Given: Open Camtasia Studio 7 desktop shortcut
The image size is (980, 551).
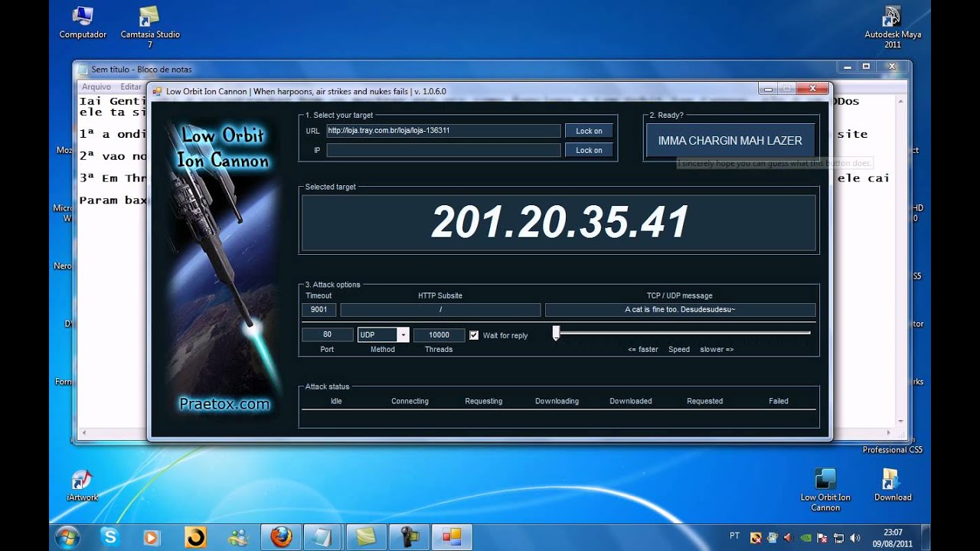Looking at the screenshot, I should (150, 27).
